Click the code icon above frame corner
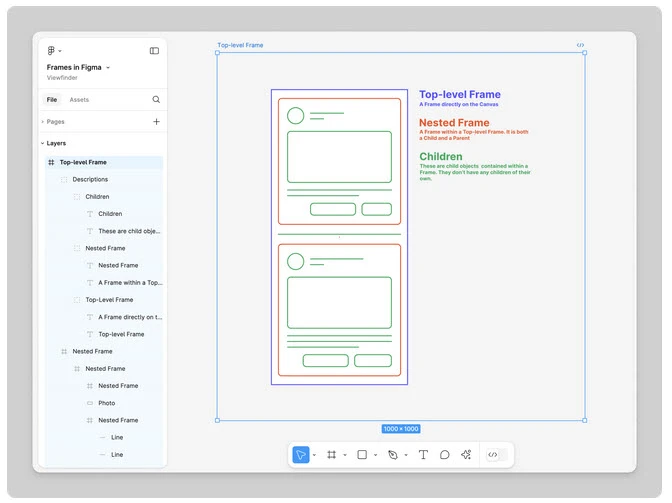This screenshot has height=503, width=672. coord(580,45)
